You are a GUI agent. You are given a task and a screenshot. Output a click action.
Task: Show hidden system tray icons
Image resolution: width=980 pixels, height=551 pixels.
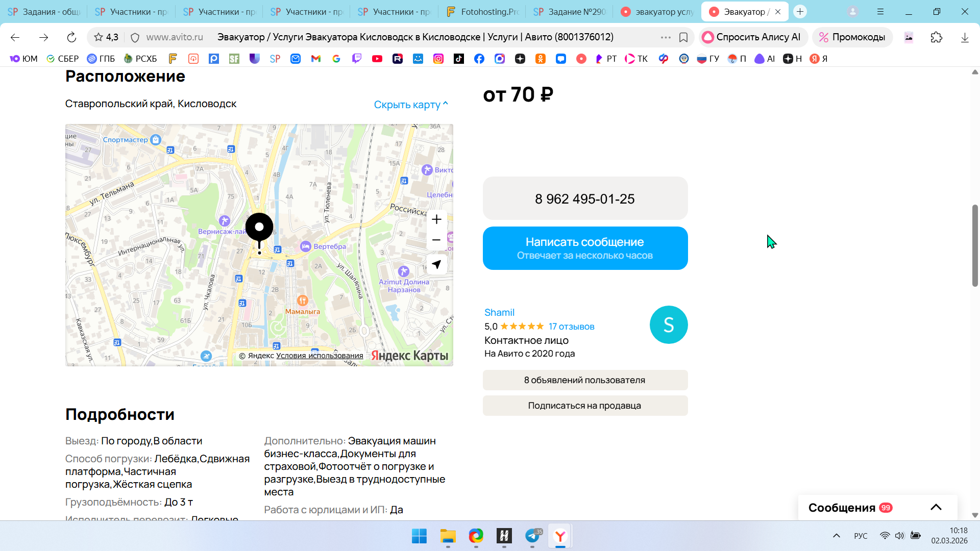tap(836, 536)
